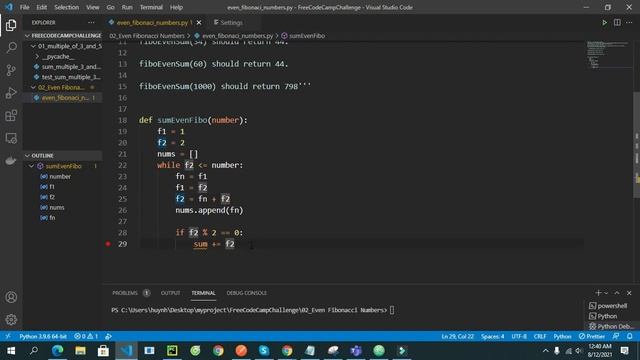Open notifications bell in status bar
Viewport: 640px width, 360px height.
tap(630, 336)
